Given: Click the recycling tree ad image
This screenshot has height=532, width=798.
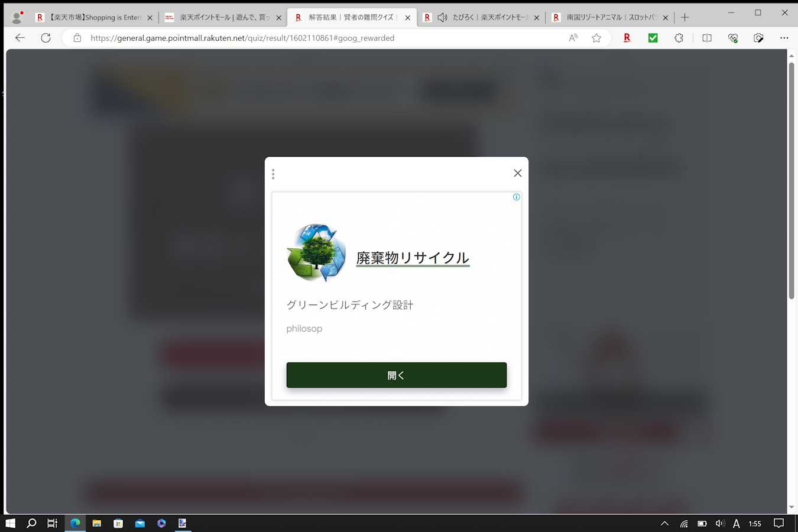Looking at the screenshot, I should coord(316,253).
